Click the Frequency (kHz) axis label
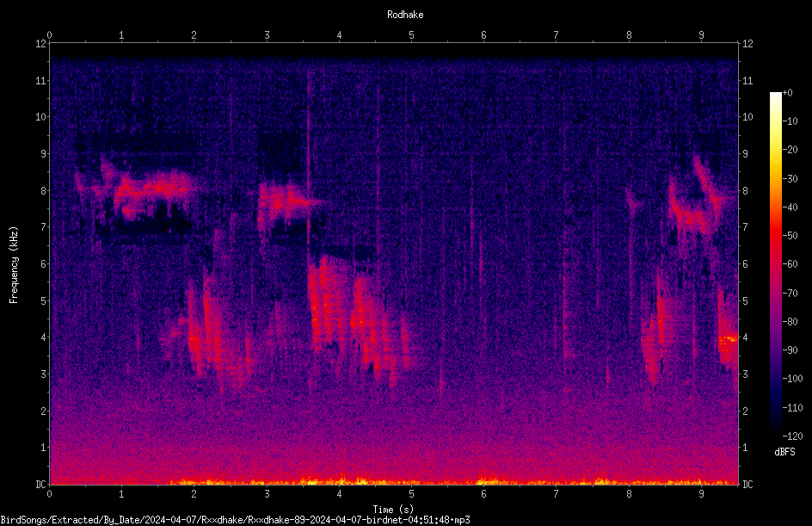 (x=14, y=264)
